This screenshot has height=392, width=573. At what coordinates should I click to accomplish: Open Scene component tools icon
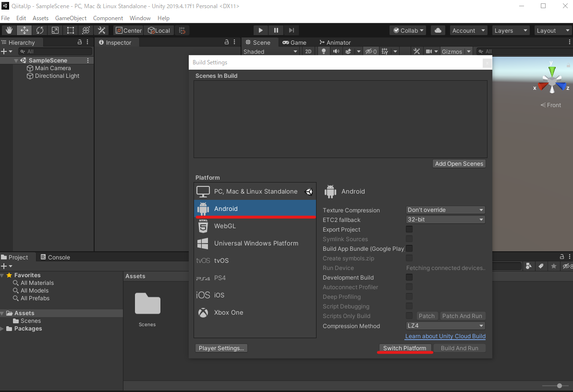[416, 51]
